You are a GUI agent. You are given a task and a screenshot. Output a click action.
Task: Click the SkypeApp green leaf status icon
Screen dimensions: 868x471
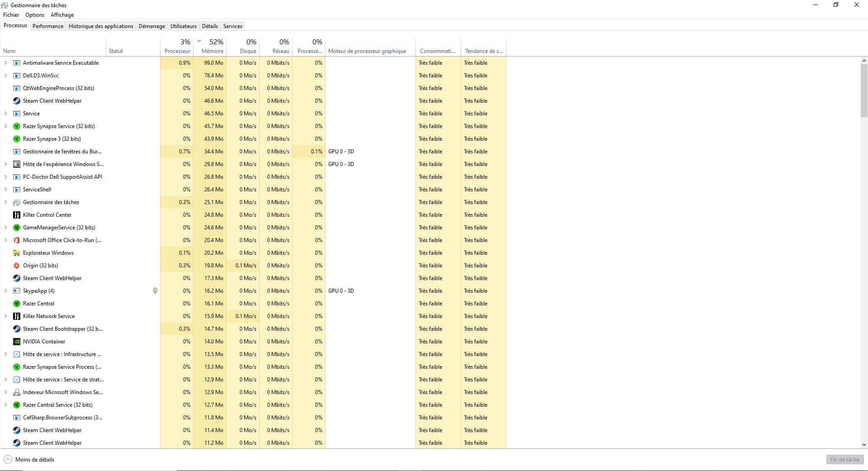pos(155,291)
